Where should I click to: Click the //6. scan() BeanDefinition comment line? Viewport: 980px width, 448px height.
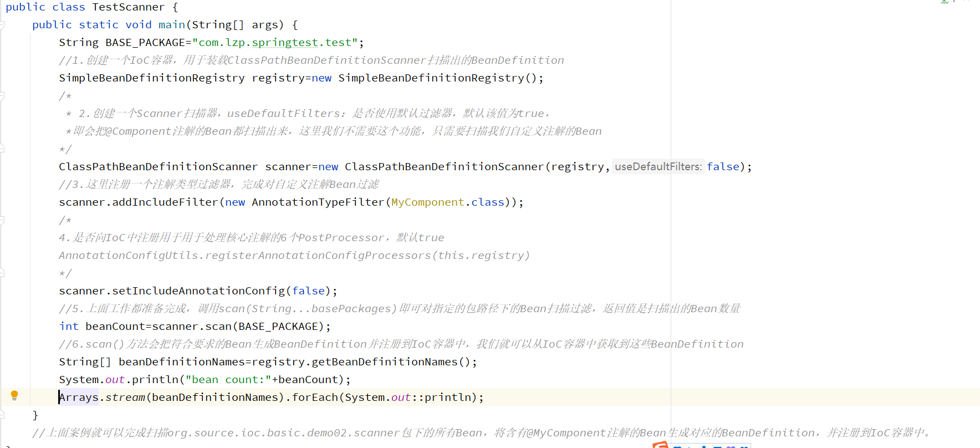coord(401,344)
